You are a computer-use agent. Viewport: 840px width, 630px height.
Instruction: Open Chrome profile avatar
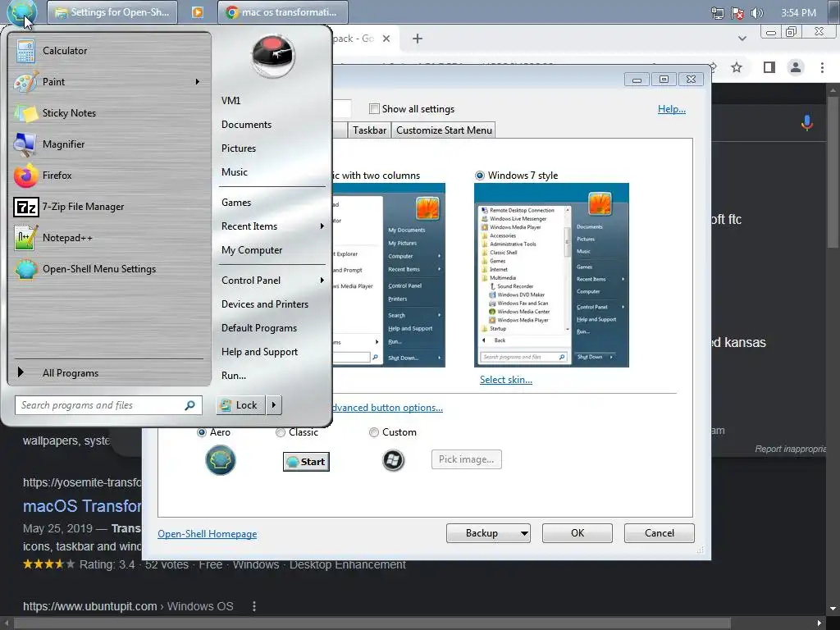pos(796,67)
